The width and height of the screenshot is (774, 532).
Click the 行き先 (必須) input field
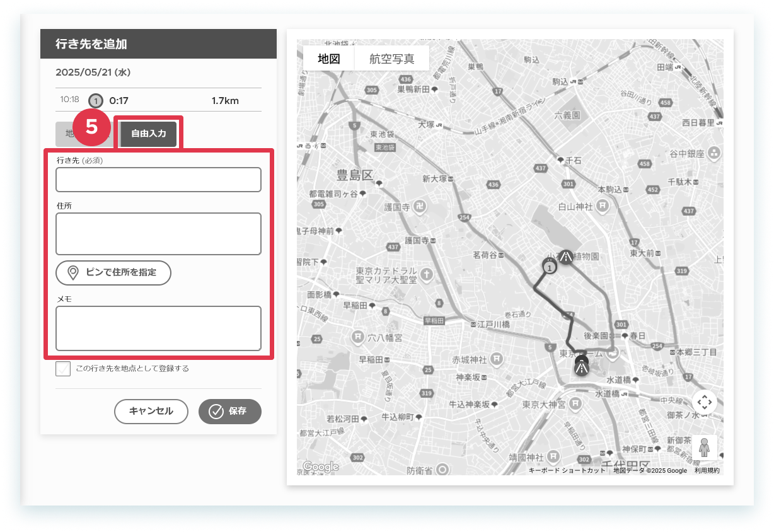158,180
